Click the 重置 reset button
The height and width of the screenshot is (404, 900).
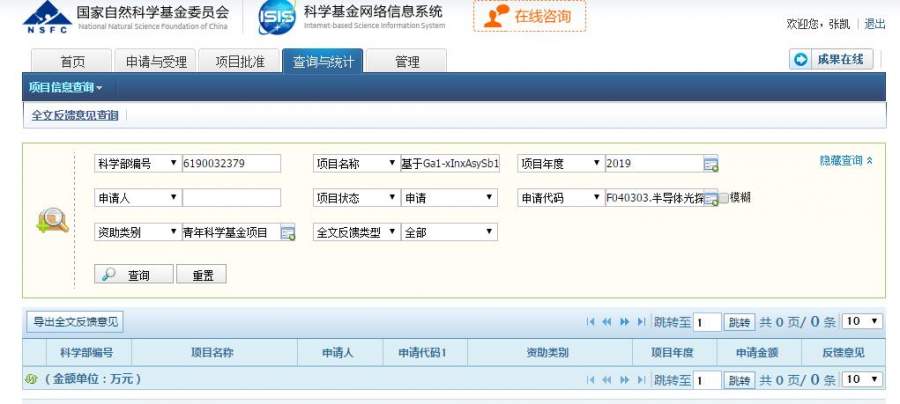pyautogui.click(x=201, y=274)
